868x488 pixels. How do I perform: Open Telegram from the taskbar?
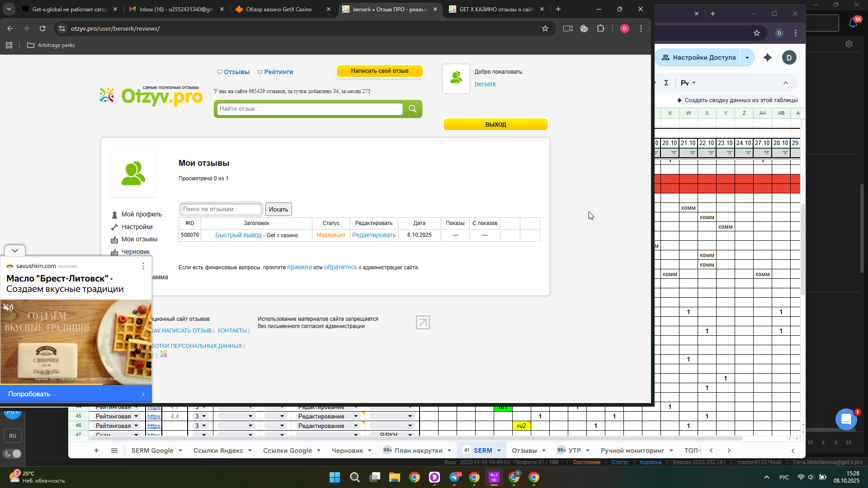click(x=454, y=477)
